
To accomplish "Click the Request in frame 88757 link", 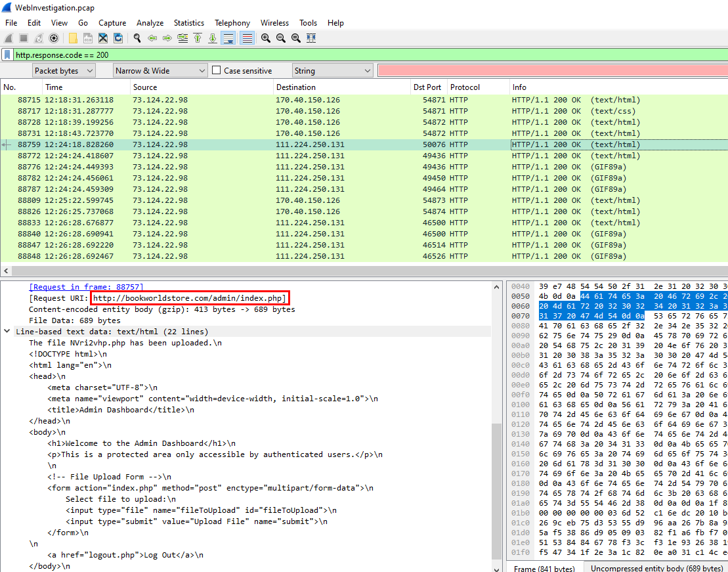I will click(86, 287).
